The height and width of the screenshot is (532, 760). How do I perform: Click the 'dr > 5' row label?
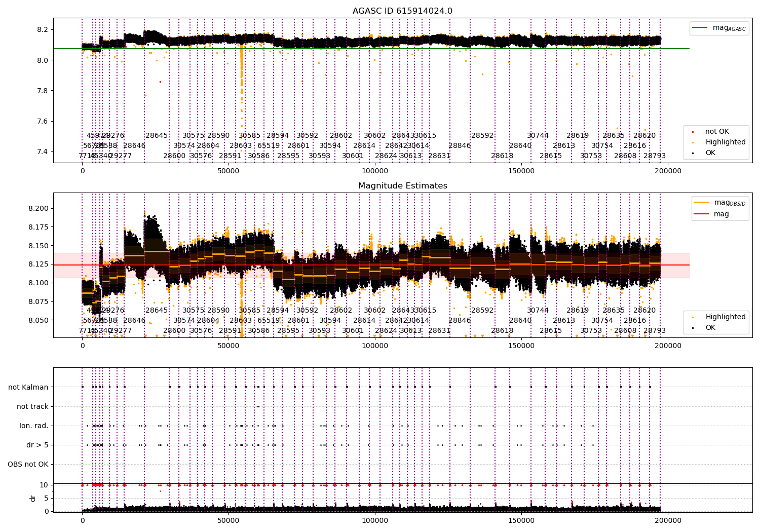coord(37,445)
